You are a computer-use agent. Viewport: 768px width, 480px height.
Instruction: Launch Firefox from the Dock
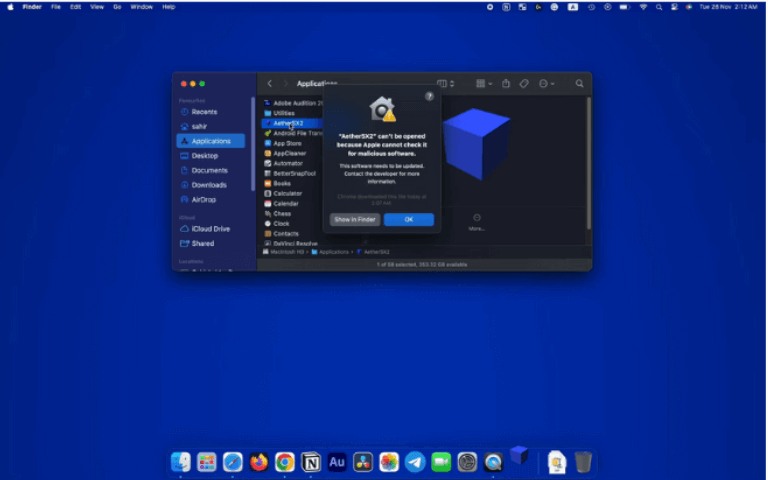(259, 462)
